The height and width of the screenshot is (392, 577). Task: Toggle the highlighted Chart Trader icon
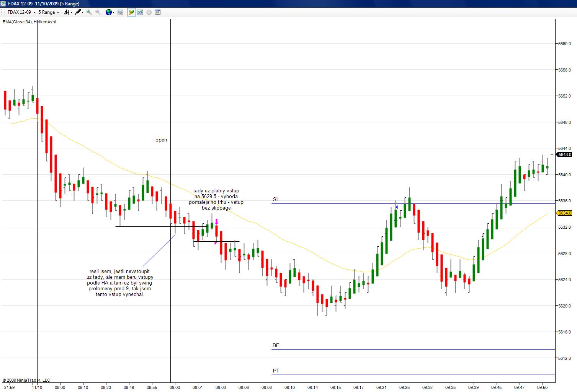131,12
